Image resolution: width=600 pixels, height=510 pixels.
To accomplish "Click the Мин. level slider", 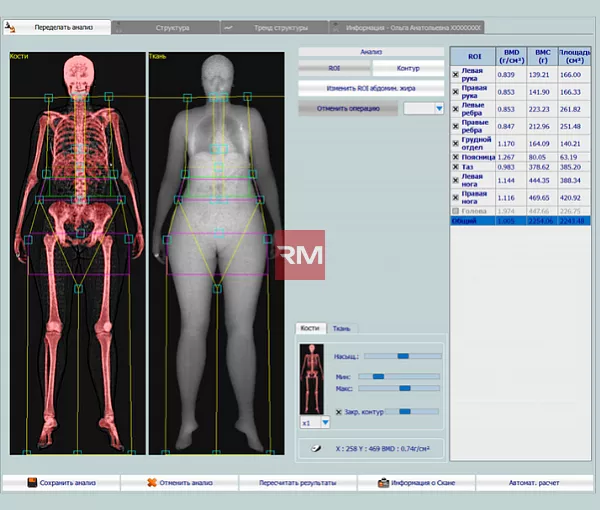I will pyautogui.click(x=399, y=376).
